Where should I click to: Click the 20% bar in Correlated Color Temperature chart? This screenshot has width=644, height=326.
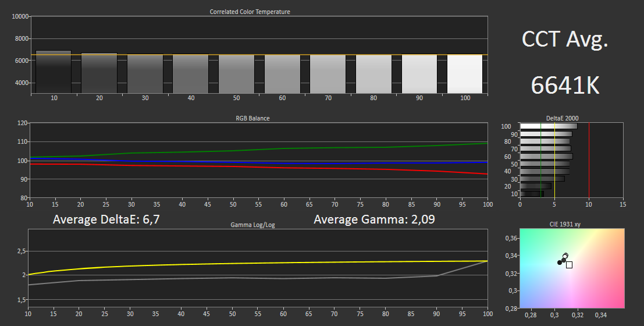(x=99, y=73)
